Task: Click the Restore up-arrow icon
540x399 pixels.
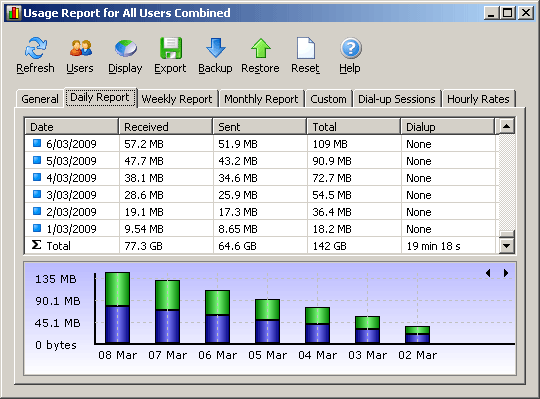Action: (261, 48)
